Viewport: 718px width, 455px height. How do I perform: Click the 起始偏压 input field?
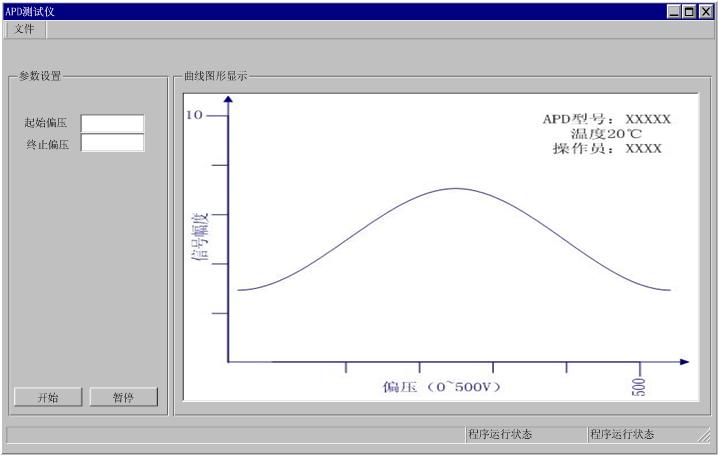pos(113,124)
